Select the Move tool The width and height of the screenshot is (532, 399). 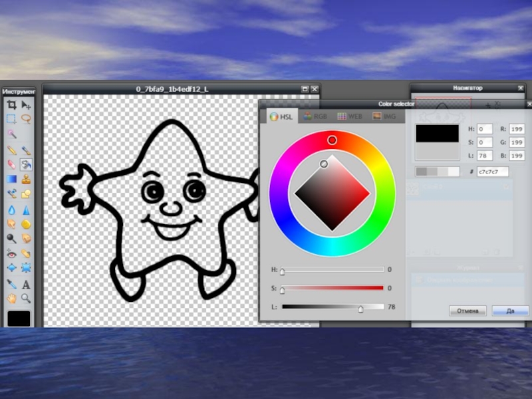(x=26, y=105)
